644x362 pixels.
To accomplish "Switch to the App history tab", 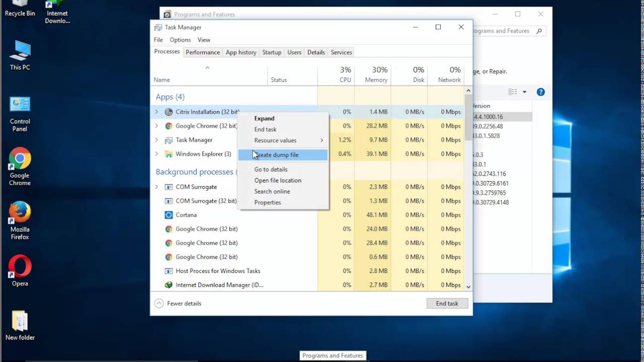I will tap(241, 52).
